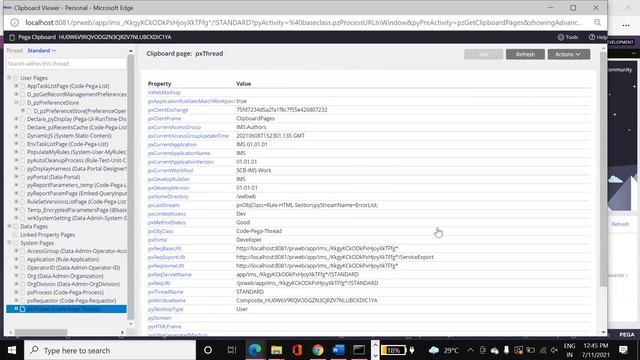This screenshot has width=640, height=360.
Task: Open File Explorer from the taskbar
Action: click(x=276, y=350)
